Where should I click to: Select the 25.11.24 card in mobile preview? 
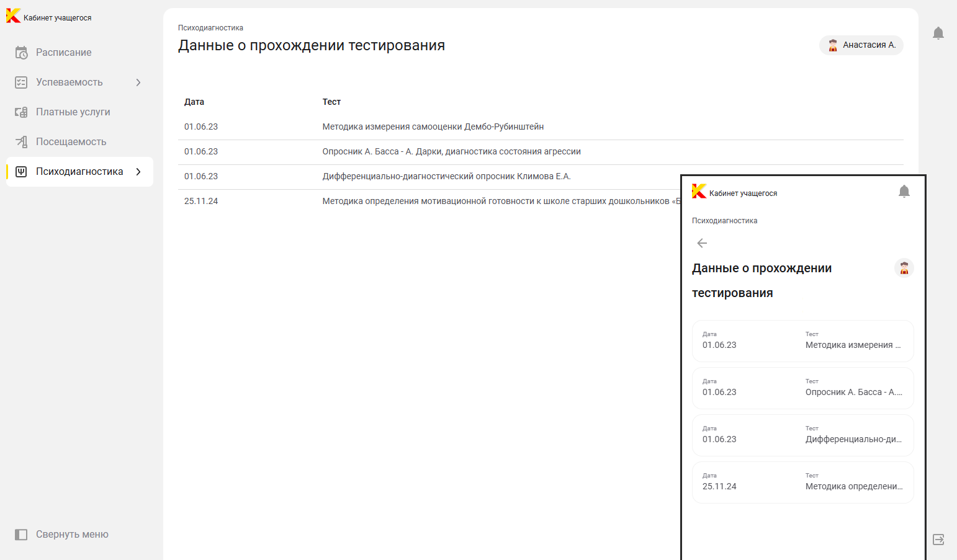[x=802, y=482]
